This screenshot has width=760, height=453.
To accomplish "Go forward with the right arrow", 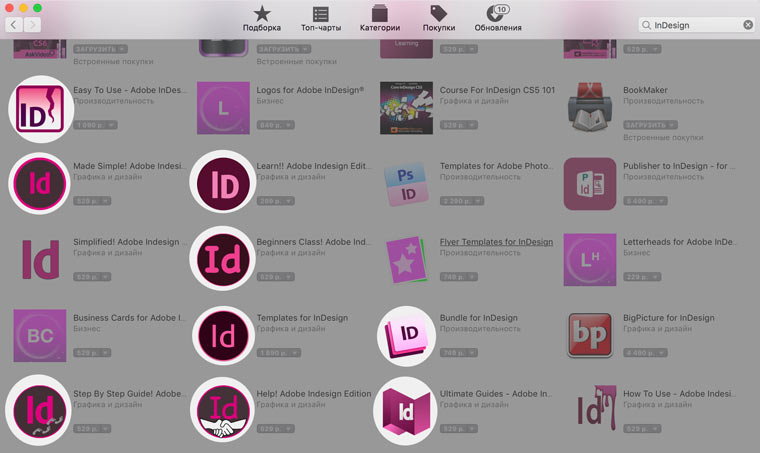I will pos(32,25).
